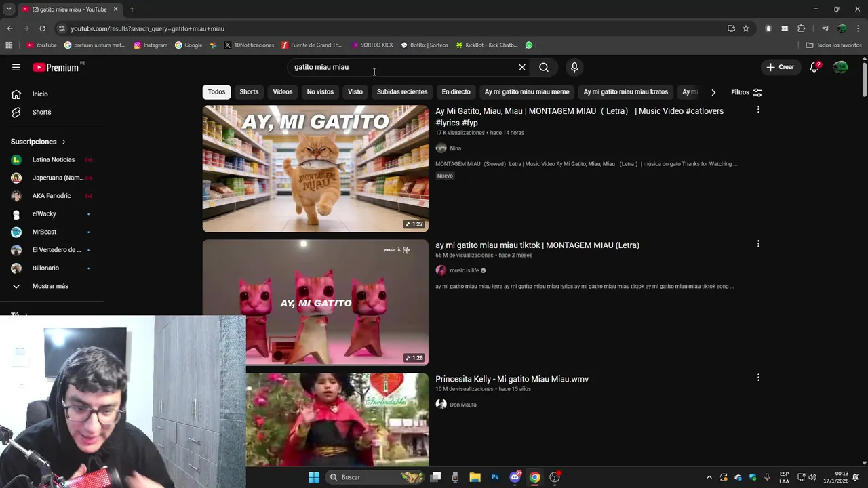Select the Videos filter chip
The image size is (868, 488).
tap(283, 92)
